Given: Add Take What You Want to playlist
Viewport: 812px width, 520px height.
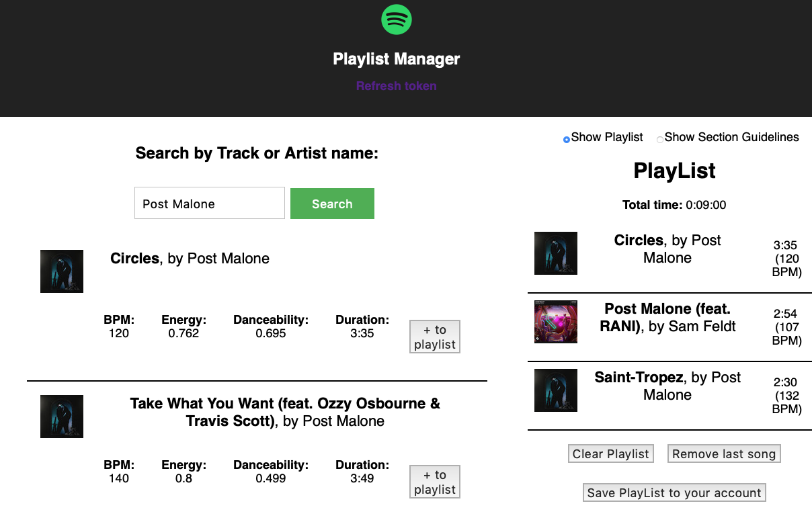Looking at the screenshot, I should (x=435, y=482).
